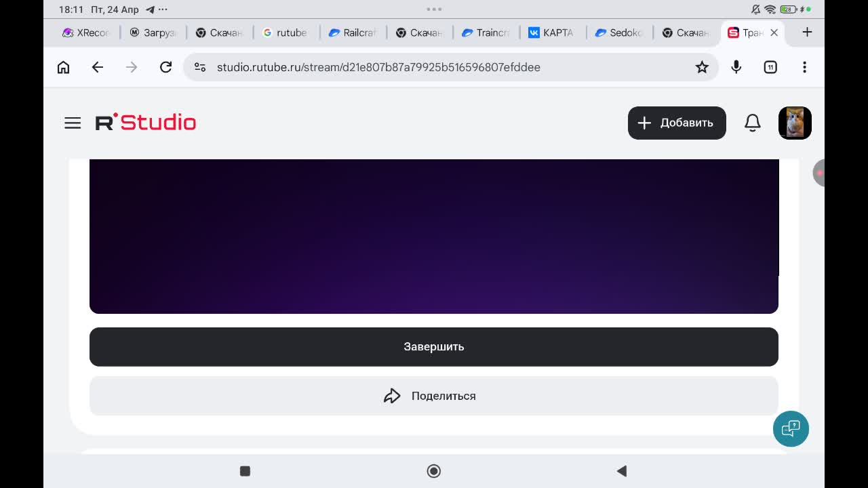
Task: Click the R Studio logo
Action: 146,122
